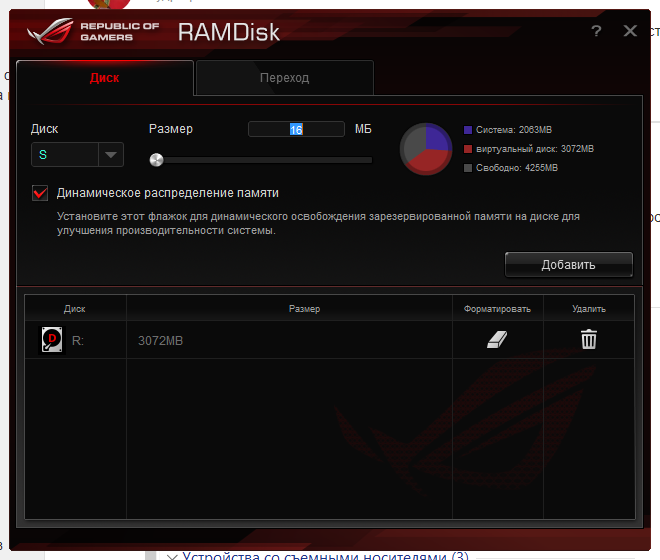Toggle the Динамическое распределение памяти checkbox
This screenshot has height=560, width=660.
pos(40,193)
